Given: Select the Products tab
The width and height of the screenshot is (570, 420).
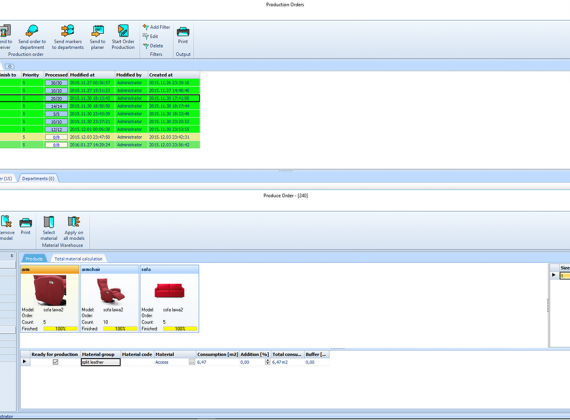Looking at the screenshot, I should [x=34, y=259].
